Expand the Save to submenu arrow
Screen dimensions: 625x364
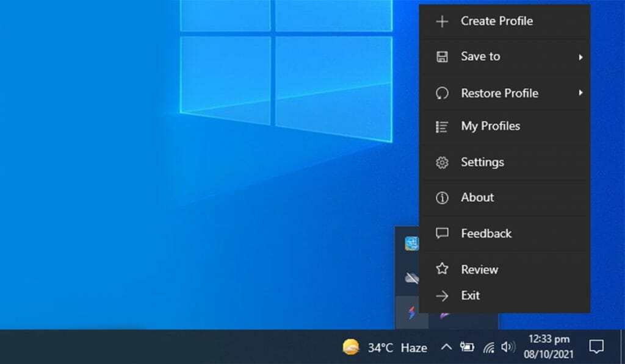coord(580,57)
